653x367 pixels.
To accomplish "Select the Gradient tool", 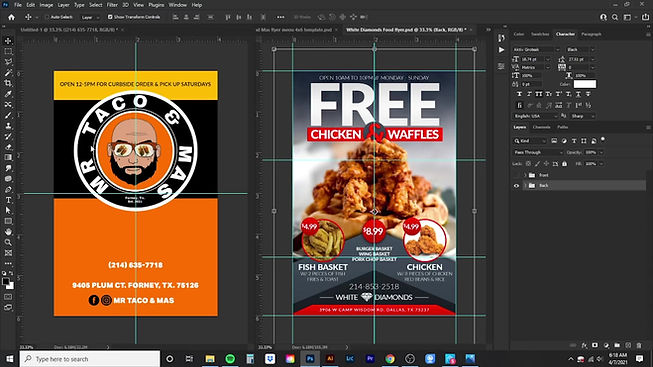I will 8,157.
